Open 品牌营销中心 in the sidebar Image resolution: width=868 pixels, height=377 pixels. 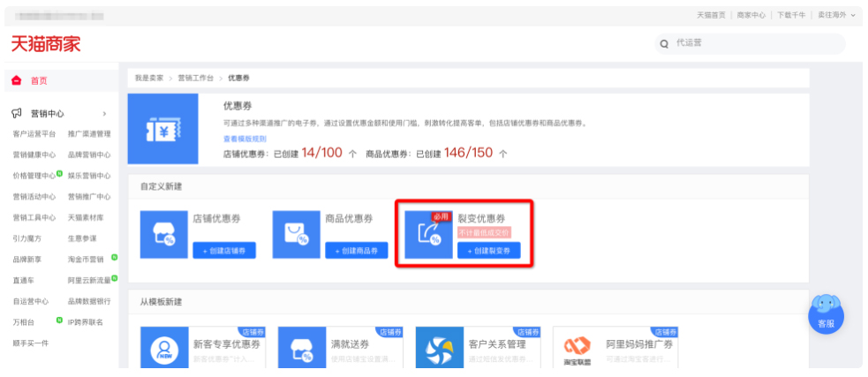[89, 155]
